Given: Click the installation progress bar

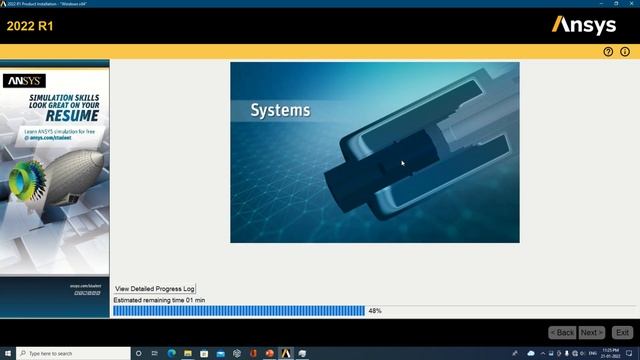Looking at the screenshot, I should (x=239, y=311).
